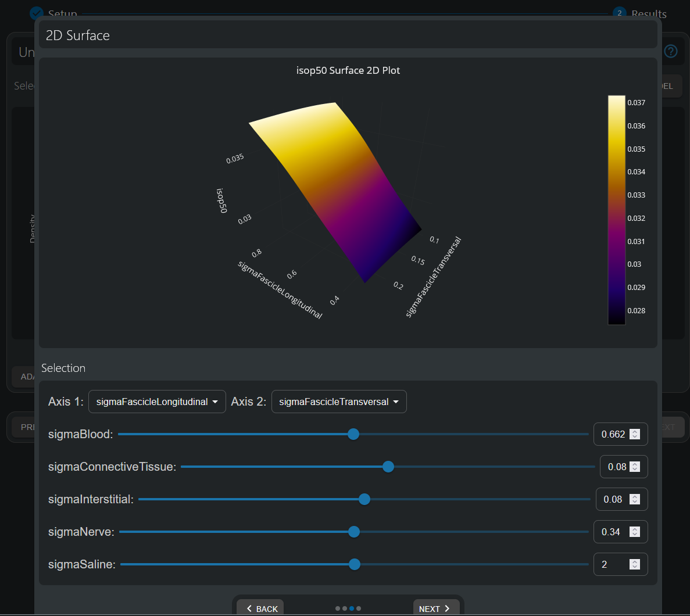690x616 pixels.
Task: Click the blue checkmark icon beside Setup
Action: pos(36,13)
